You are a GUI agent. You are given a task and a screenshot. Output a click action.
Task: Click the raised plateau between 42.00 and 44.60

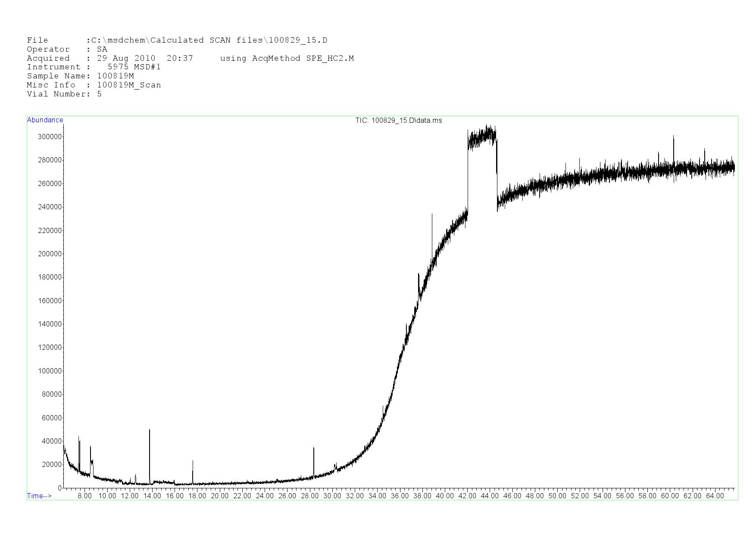482,138
